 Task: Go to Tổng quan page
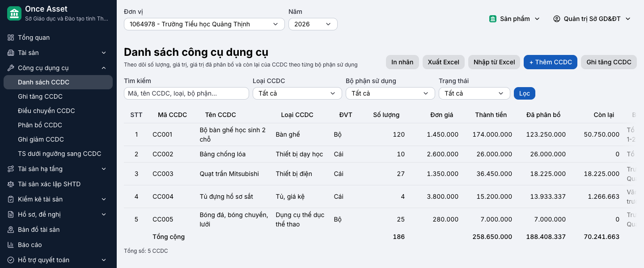(58, 38)
